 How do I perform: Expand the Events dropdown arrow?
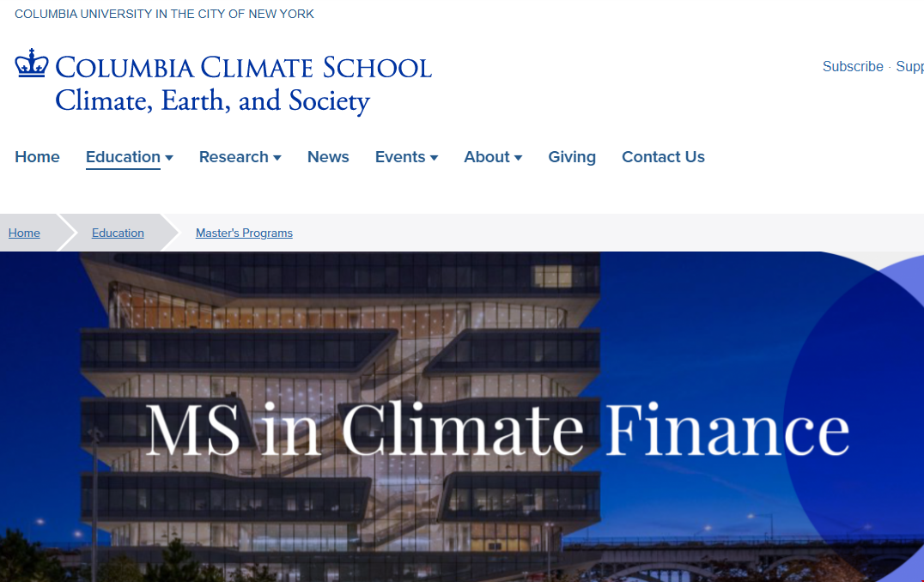[435, 158]
